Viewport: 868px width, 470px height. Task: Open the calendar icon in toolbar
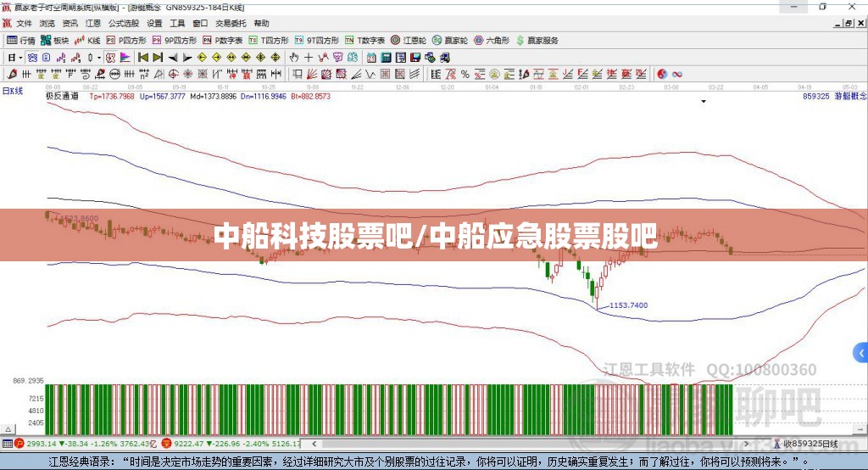(x=371, y=58)
